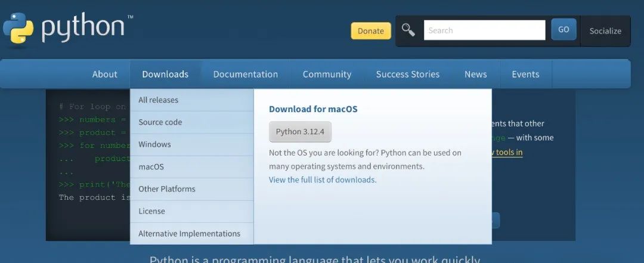Click the python wordmark text

click(83, 29)
